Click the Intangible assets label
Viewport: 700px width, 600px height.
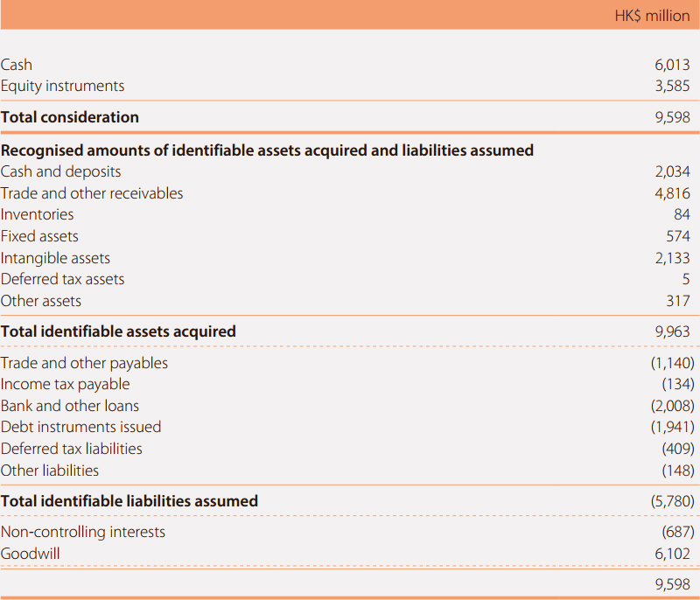[55, 258]
